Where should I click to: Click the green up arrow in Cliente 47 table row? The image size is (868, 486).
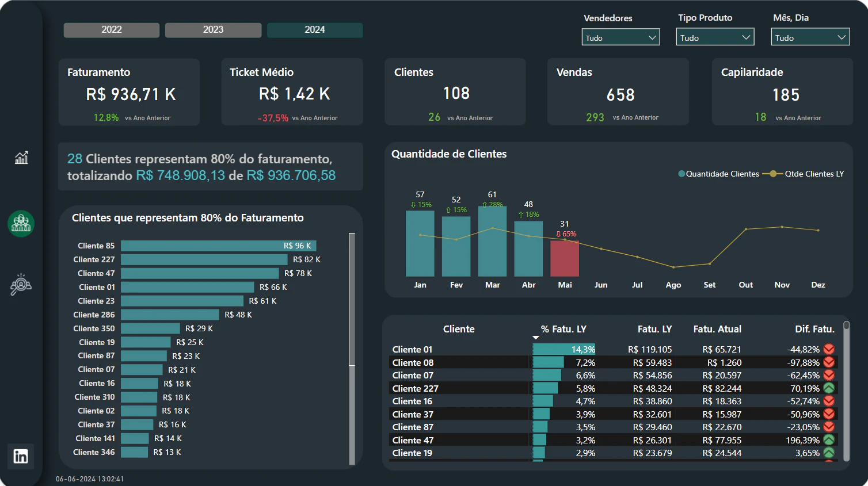829,440
